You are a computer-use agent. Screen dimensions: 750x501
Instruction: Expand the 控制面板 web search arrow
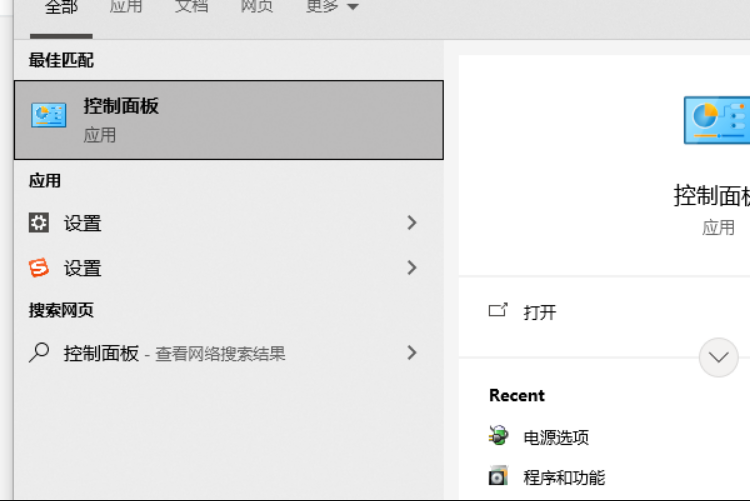tap(411, 353)
